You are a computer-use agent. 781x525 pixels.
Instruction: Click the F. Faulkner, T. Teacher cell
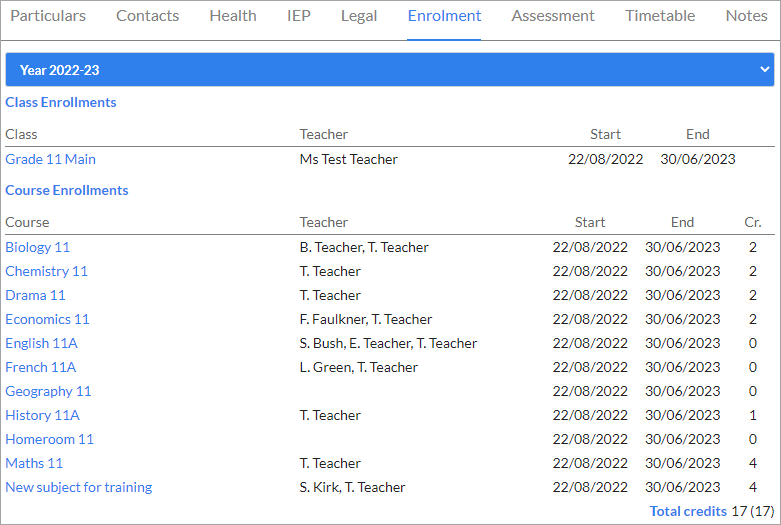tap(366, 319)
